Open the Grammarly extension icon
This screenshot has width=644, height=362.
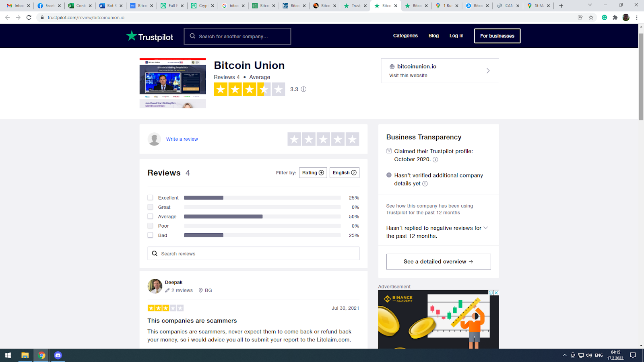(x=604, y=17)
